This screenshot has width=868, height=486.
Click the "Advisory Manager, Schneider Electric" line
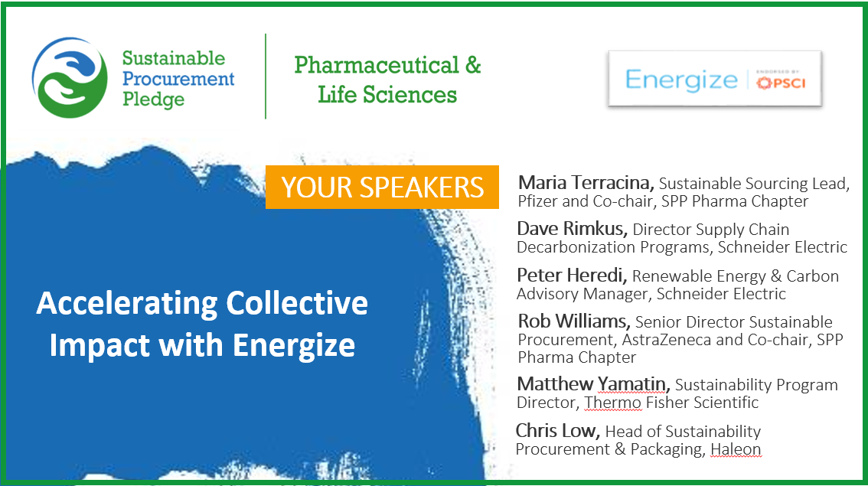pyautogui.click(x=651, y=294)
